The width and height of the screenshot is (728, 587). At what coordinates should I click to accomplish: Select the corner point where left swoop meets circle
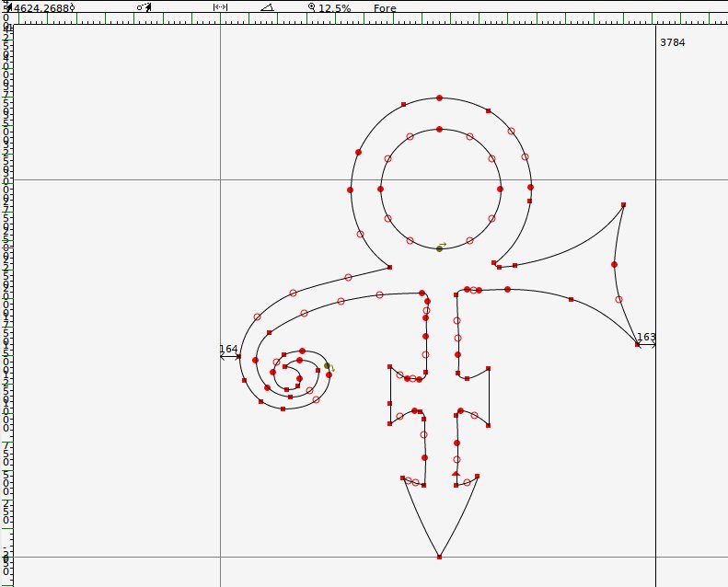click(389, 268)
